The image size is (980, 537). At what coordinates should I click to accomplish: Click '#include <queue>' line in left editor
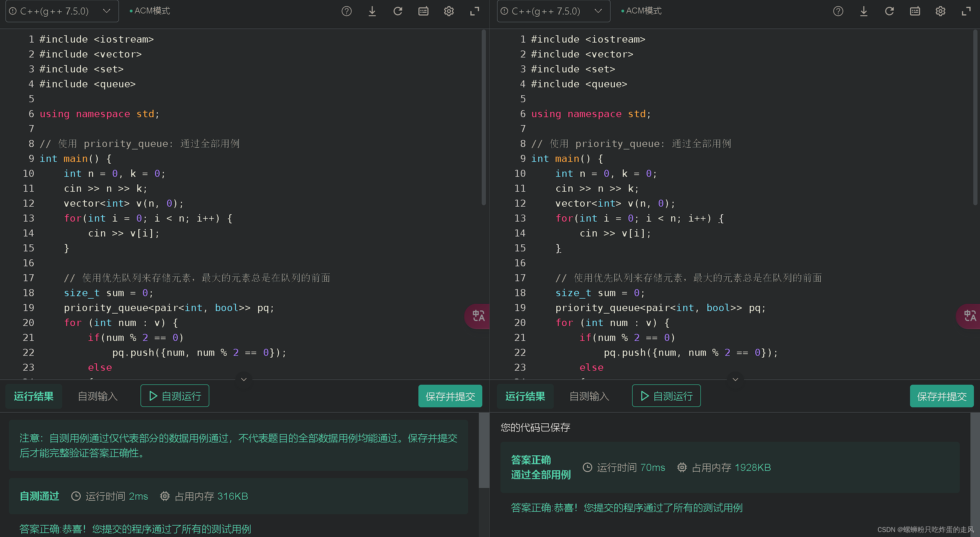[x=87, y=84]
